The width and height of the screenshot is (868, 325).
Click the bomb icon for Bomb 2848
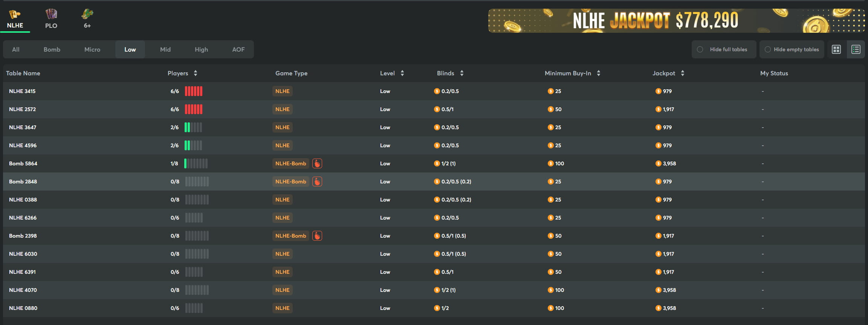click(x=317, y=182)
